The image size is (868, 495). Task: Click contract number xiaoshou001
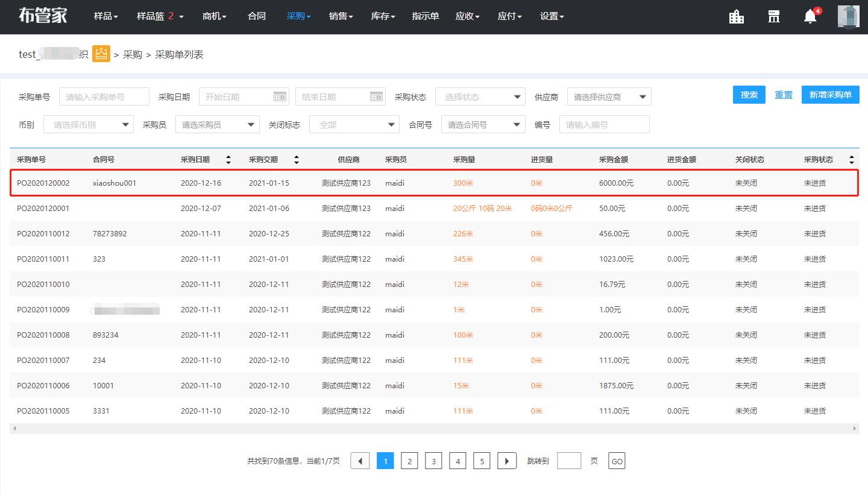tap(115, 183)
